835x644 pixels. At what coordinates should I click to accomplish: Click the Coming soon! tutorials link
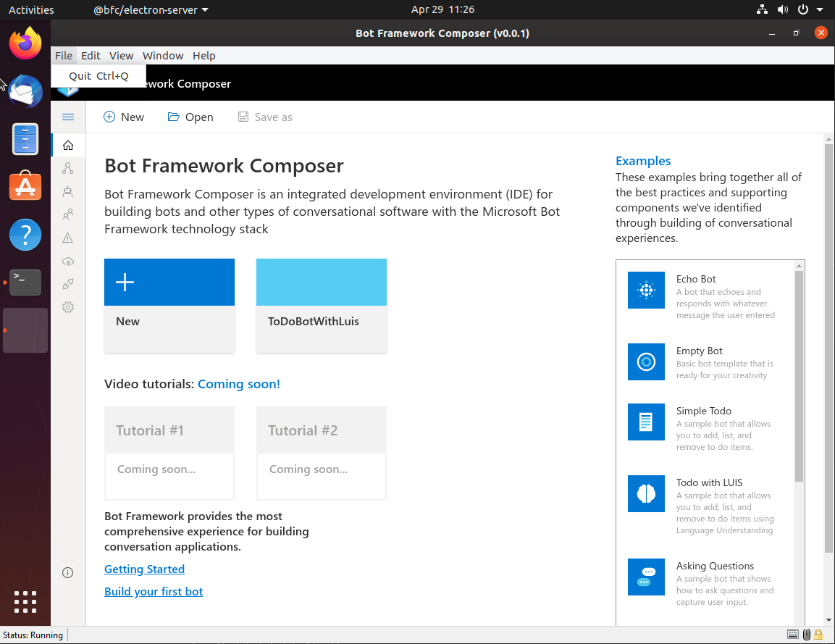[238, 384]
